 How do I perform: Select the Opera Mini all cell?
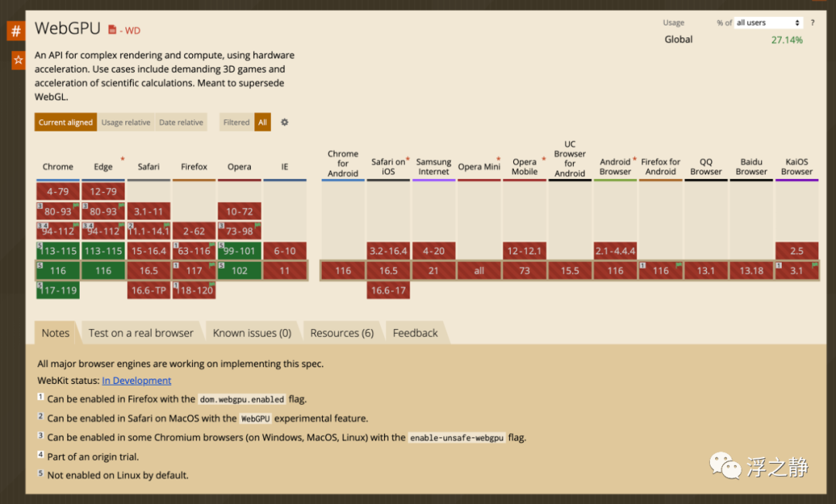479,270
